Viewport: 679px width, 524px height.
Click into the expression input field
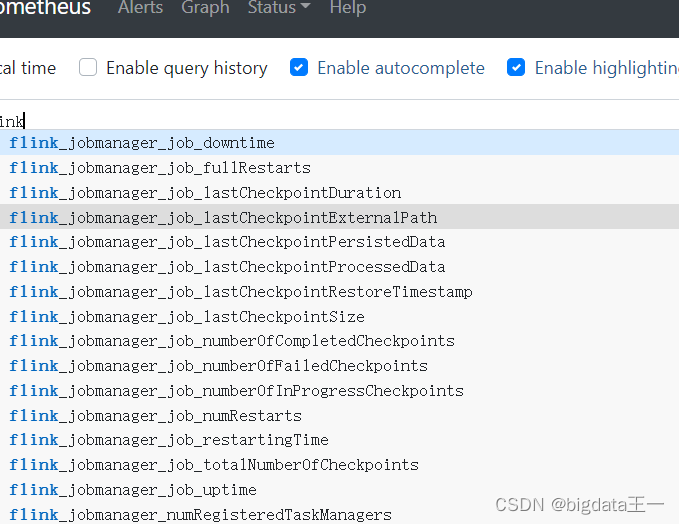(340, 121)
